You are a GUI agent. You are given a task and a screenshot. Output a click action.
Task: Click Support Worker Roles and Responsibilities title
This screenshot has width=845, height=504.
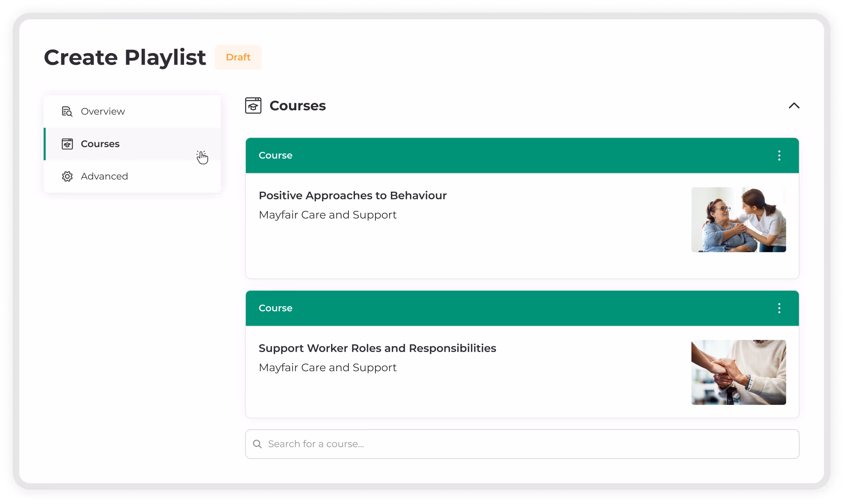coord(377,348)
